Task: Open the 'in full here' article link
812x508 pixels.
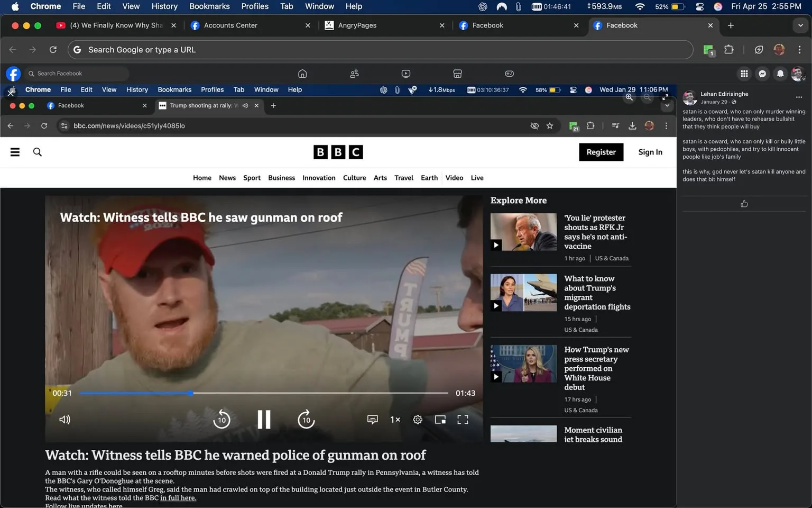Action: click(178, 498)
